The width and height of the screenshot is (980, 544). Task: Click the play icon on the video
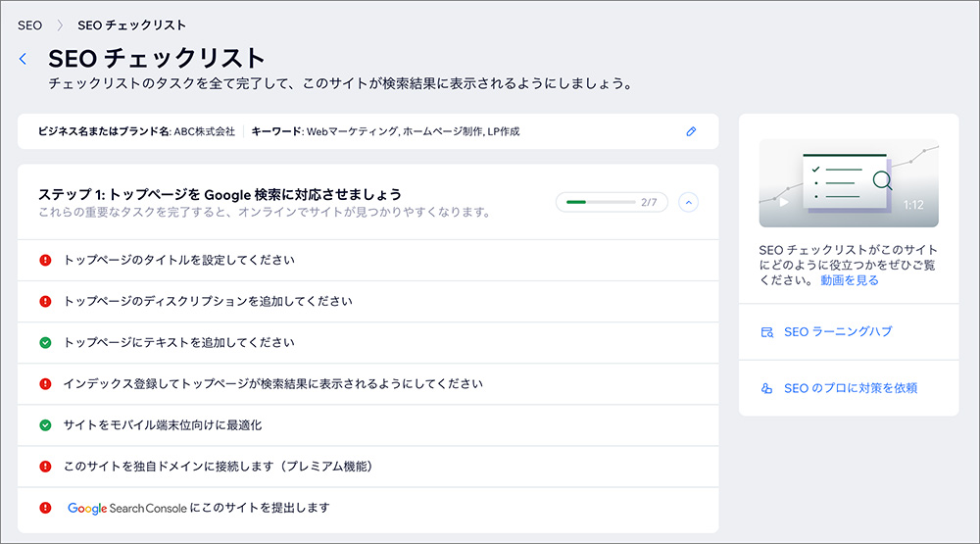(784, 202)
